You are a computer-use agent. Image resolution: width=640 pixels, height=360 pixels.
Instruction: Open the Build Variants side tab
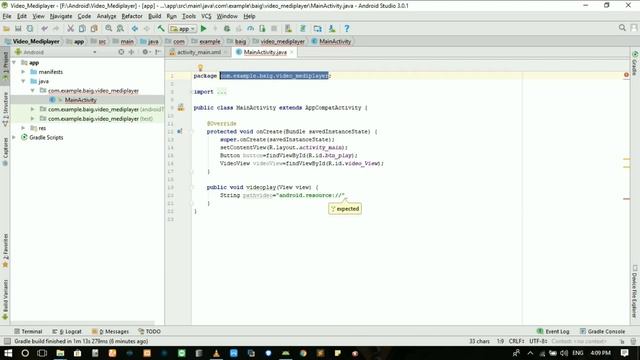[x=5, y=299]
